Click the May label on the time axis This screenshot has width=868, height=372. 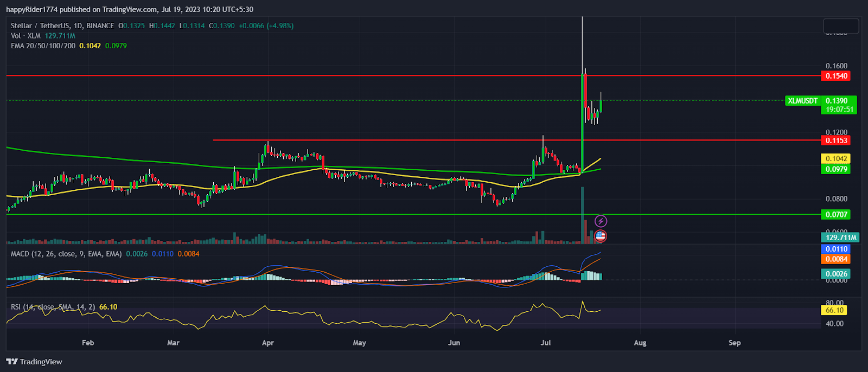coord(359,343)
